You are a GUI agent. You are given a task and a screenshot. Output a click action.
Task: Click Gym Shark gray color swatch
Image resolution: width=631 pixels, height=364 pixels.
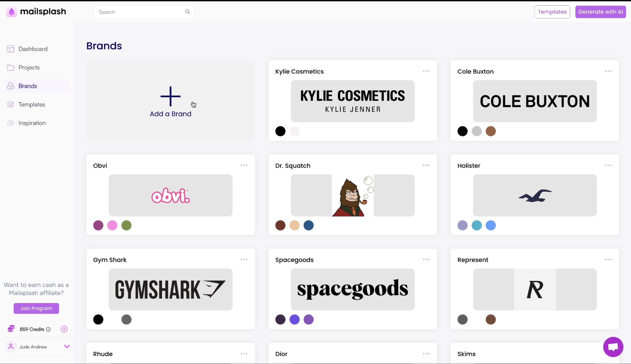pos(127,319)
